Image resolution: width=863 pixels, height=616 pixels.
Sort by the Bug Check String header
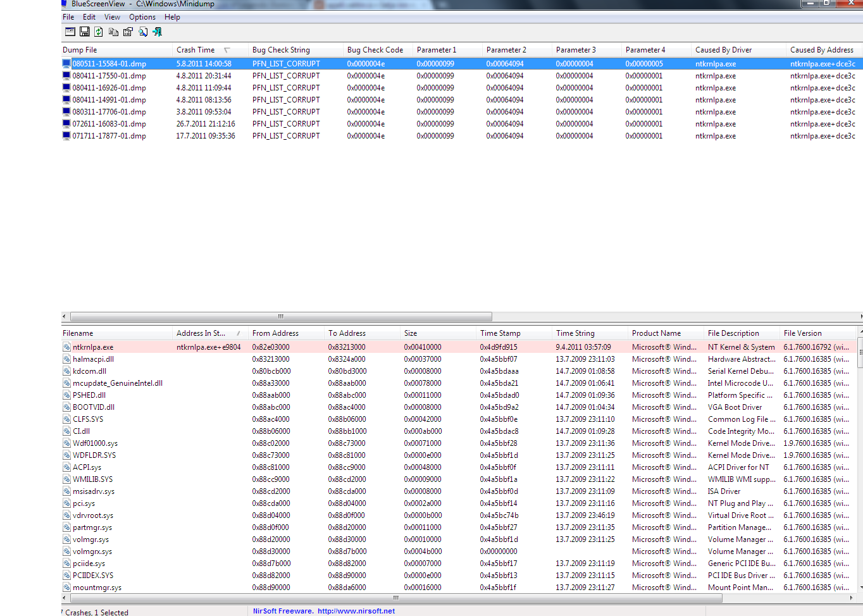coord(281,50)
